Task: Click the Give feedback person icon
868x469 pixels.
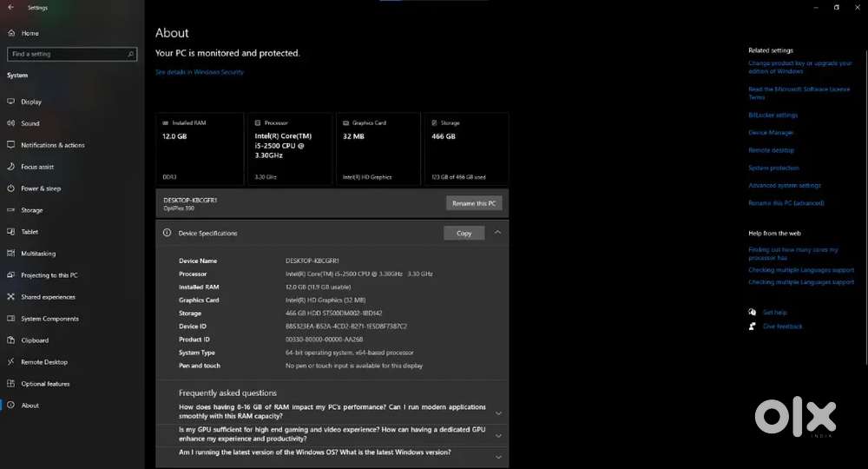Action: (753, 327)
